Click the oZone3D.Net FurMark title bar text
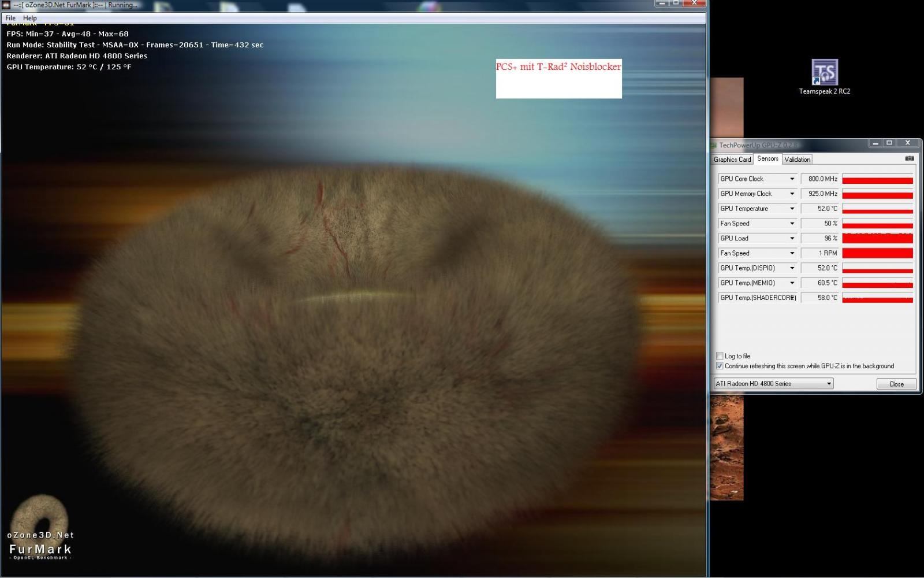 coord(76,5)
